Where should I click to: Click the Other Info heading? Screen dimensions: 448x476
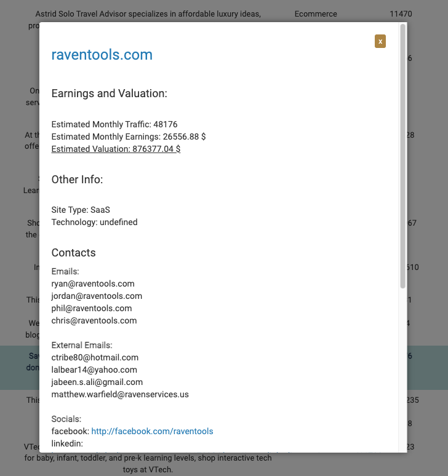77,180
